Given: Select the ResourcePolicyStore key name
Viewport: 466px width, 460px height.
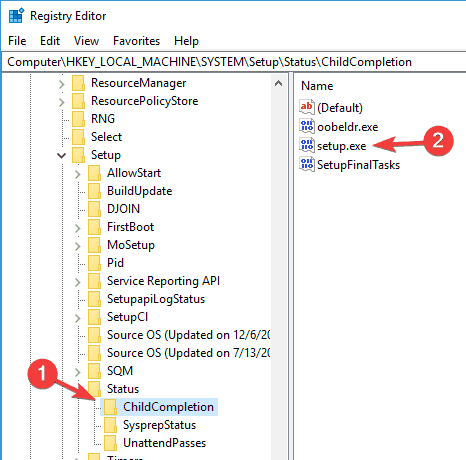Looking at the screenshot, I should coord(144,101).
